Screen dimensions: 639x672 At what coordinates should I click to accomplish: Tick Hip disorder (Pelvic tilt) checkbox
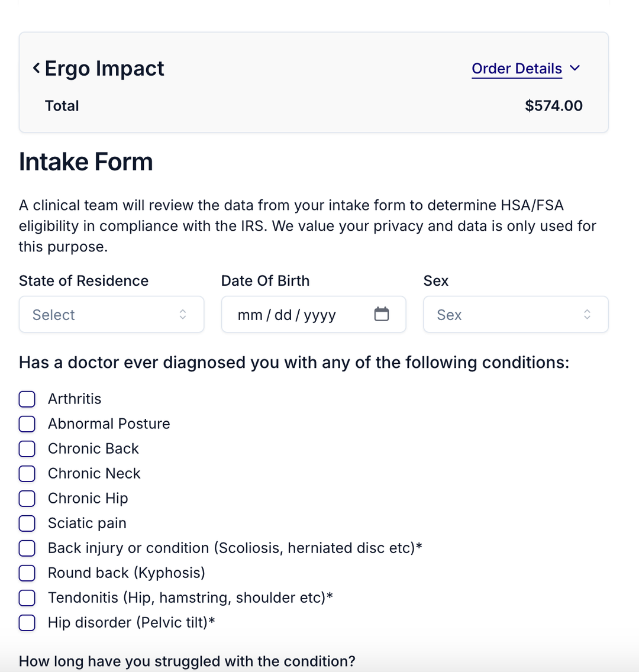point(27,623)
